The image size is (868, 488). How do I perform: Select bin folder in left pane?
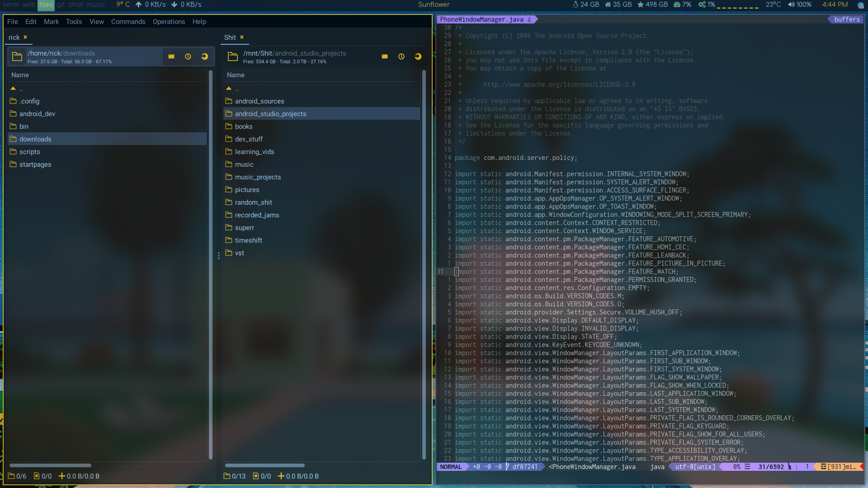point(107,127)
